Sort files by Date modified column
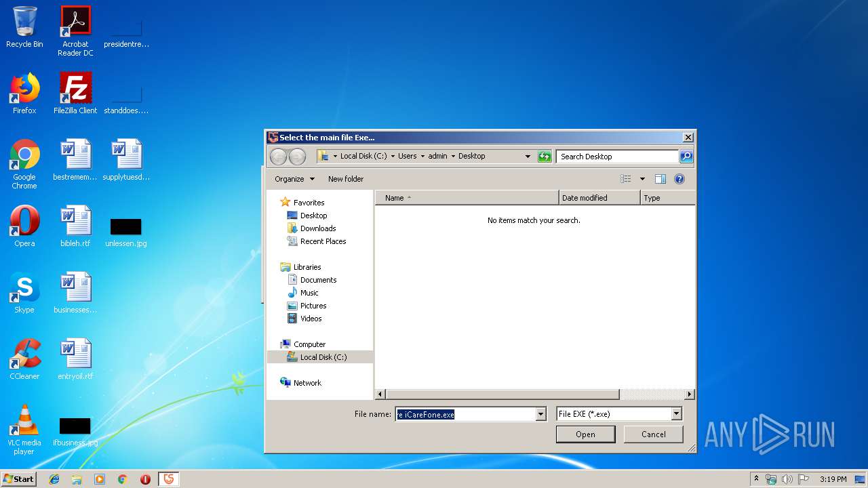This screenshot has height=488, width=868. [599, 198]
